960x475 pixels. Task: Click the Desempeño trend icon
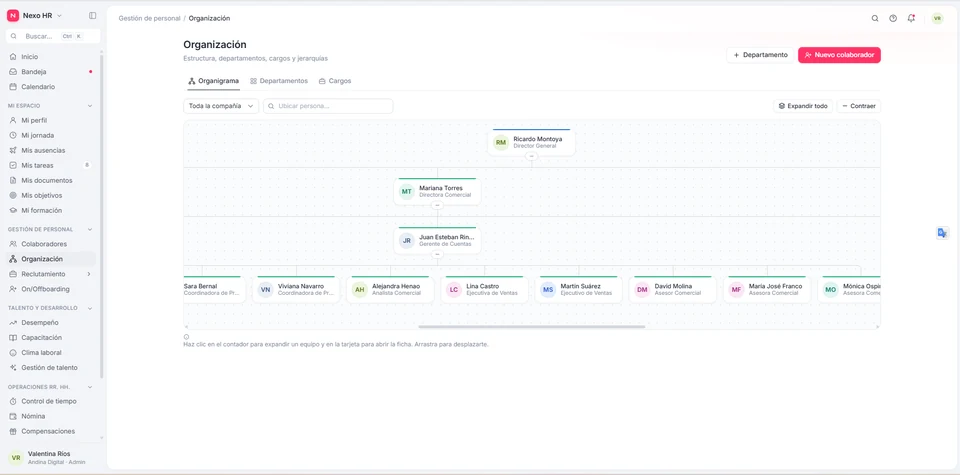(13, 323)
